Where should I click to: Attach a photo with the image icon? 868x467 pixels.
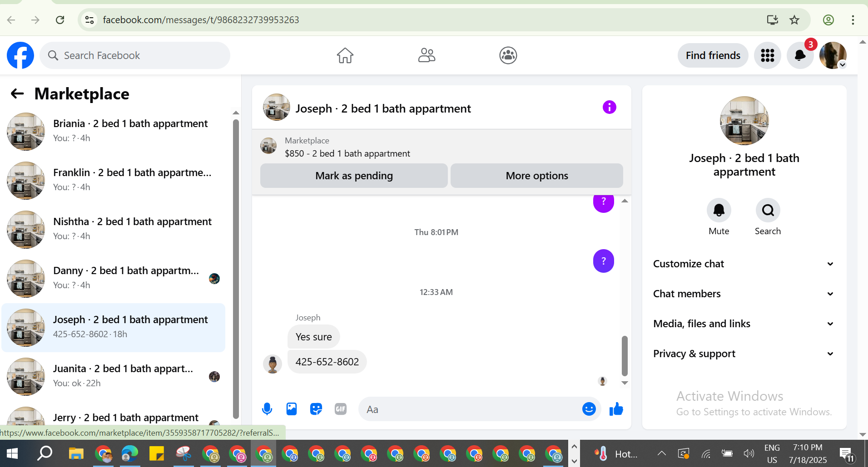pyautogui.click(x=292, y=409)
